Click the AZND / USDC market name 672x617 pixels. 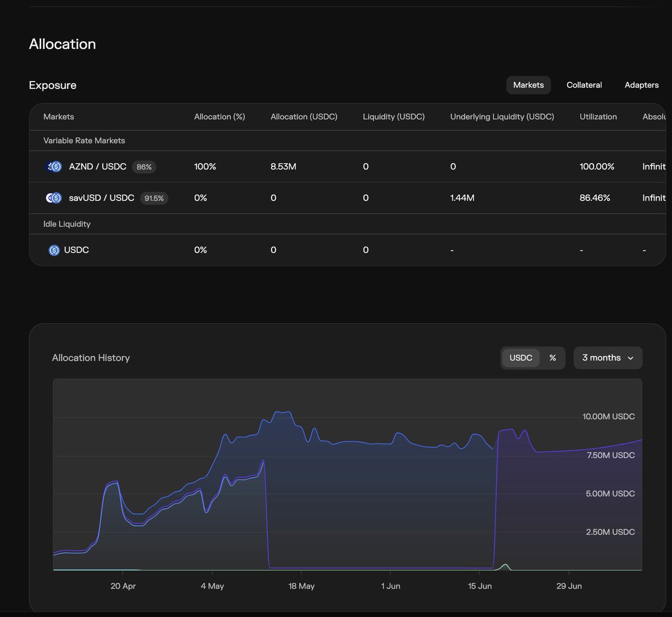click(x=97, y=166)
